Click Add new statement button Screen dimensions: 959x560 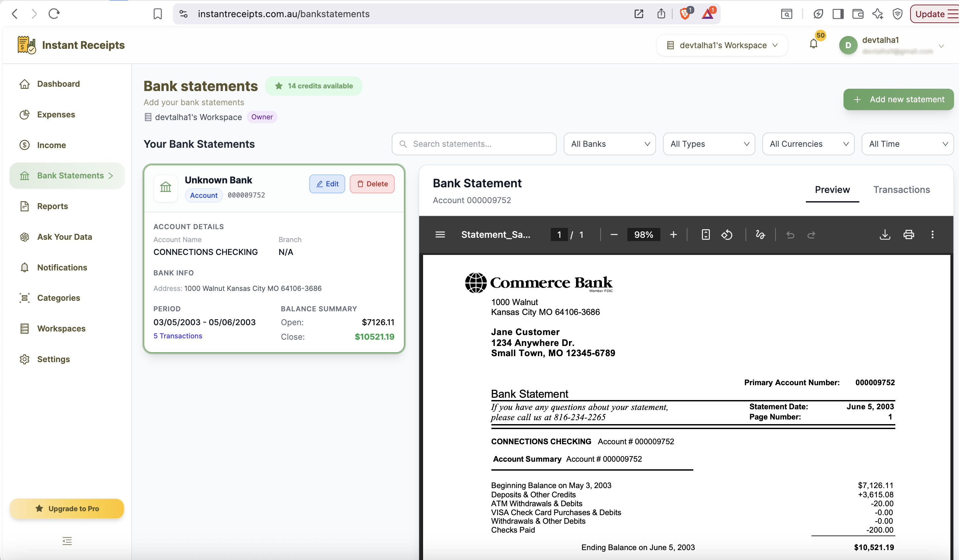pyautogui.click(x=899, y=99)
